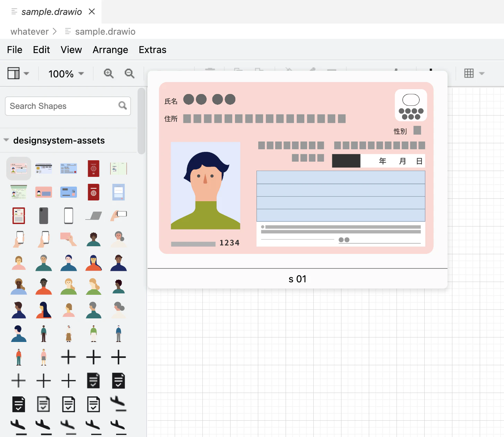Pick the dark gray phone back shape
The width and height of the screenshot is (504, 437).
click(44, 216)
